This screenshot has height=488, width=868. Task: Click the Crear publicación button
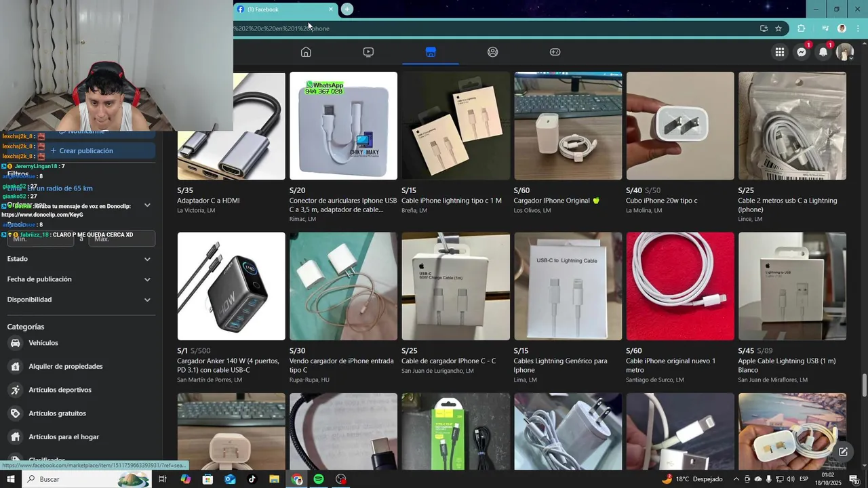pyautogui.click(x=81, y=150)
